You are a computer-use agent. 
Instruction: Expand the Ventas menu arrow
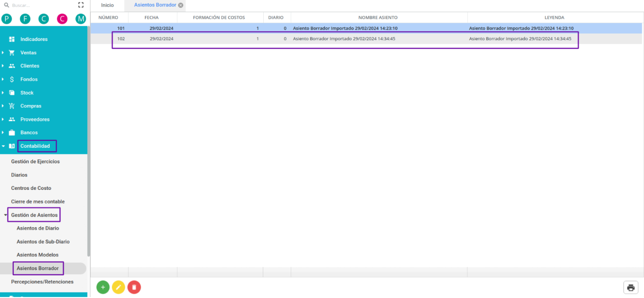[x=3, y=52]
